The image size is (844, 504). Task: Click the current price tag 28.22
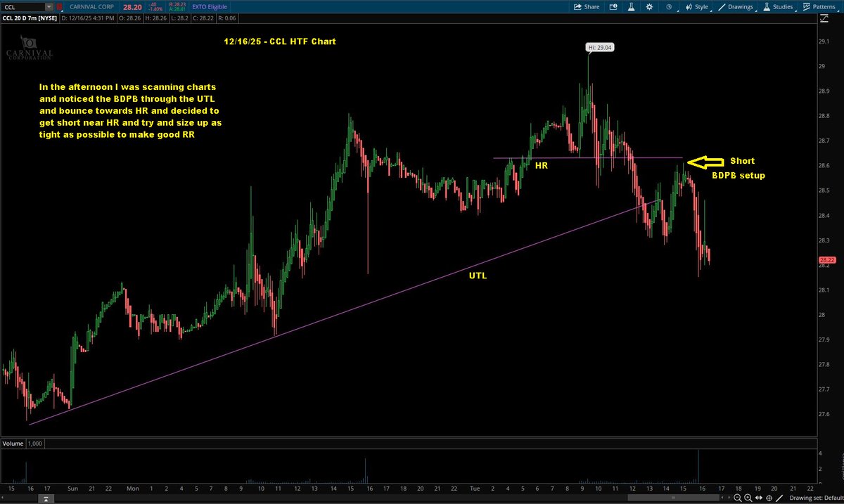point(826,261)
